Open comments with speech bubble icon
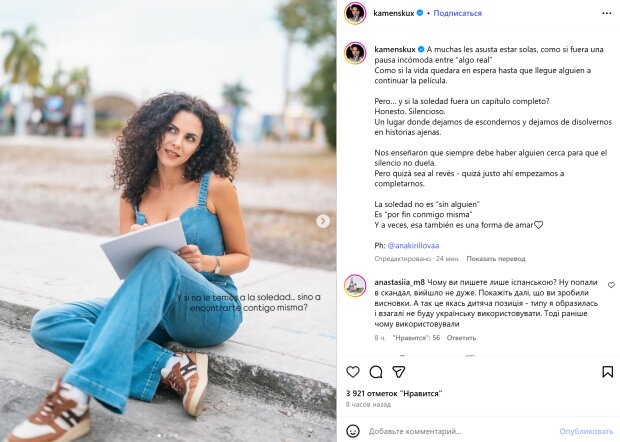 tap(376, 372)
